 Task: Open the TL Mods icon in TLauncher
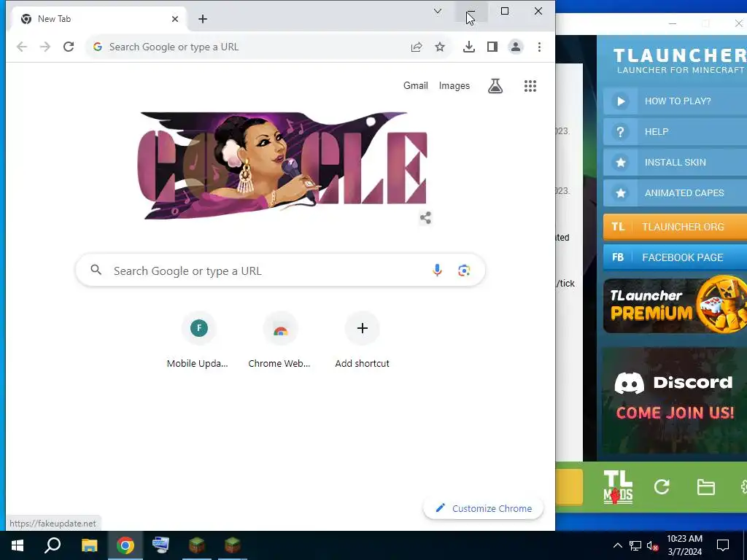click(x=618, y=486)
